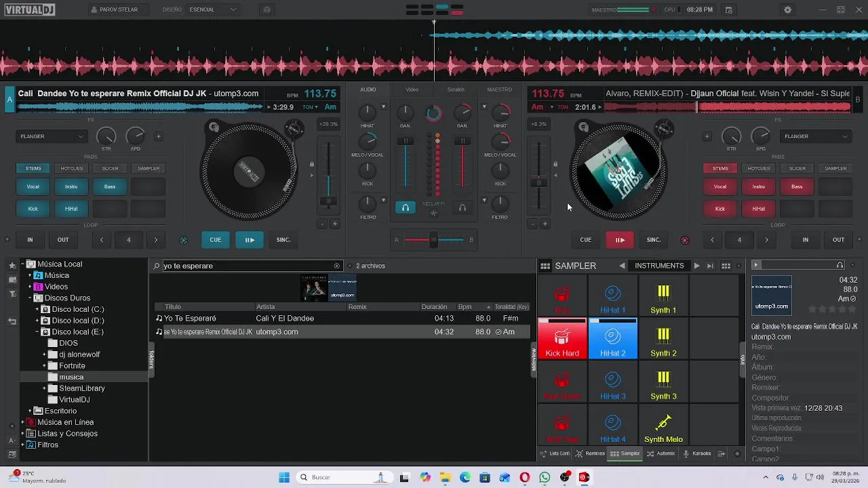The image size is (868, 488).
Task: Collapse Discos Duros tree node
Action: [x=30, y=298]
